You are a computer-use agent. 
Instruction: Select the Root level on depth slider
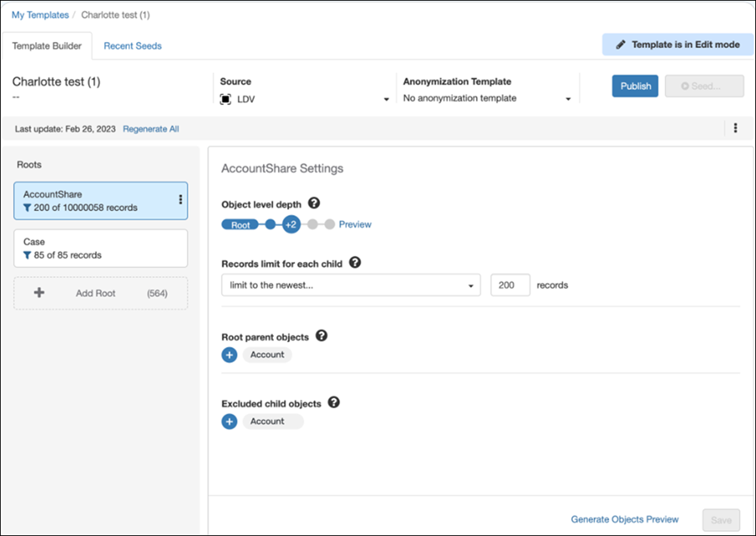240,224
